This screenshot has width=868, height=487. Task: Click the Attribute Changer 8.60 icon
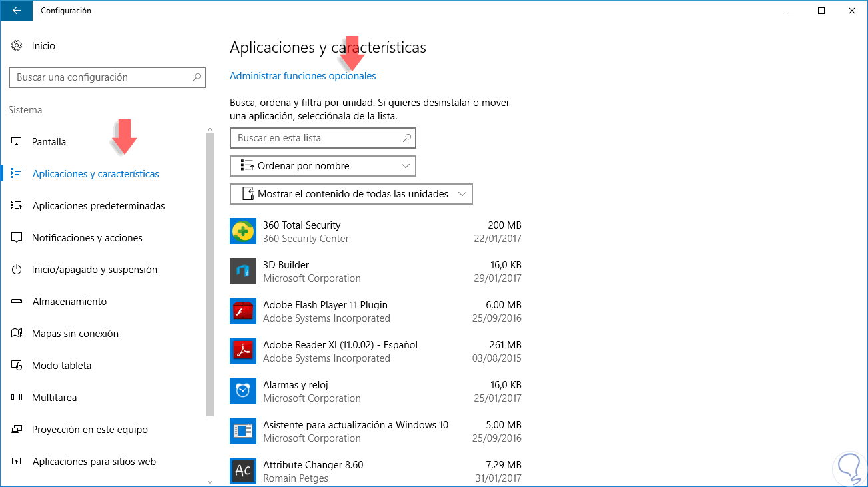pyautogui.click(x=243, y=472)
